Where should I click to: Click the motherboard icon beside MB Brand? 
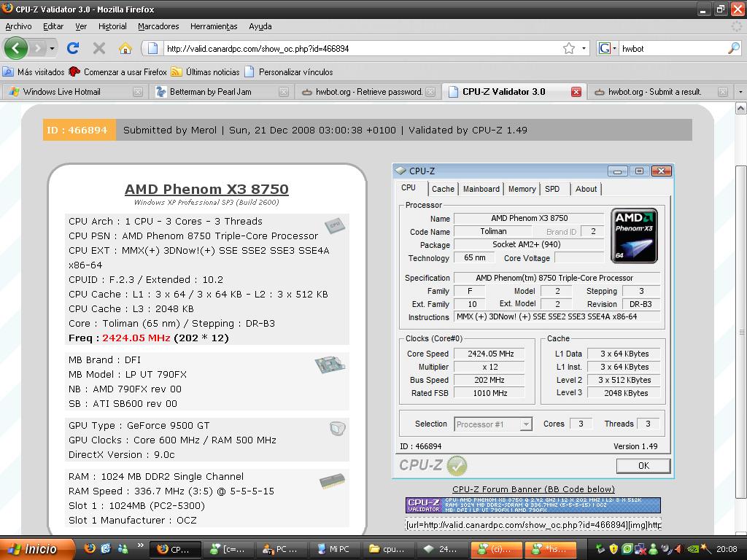tap(330, 365)
